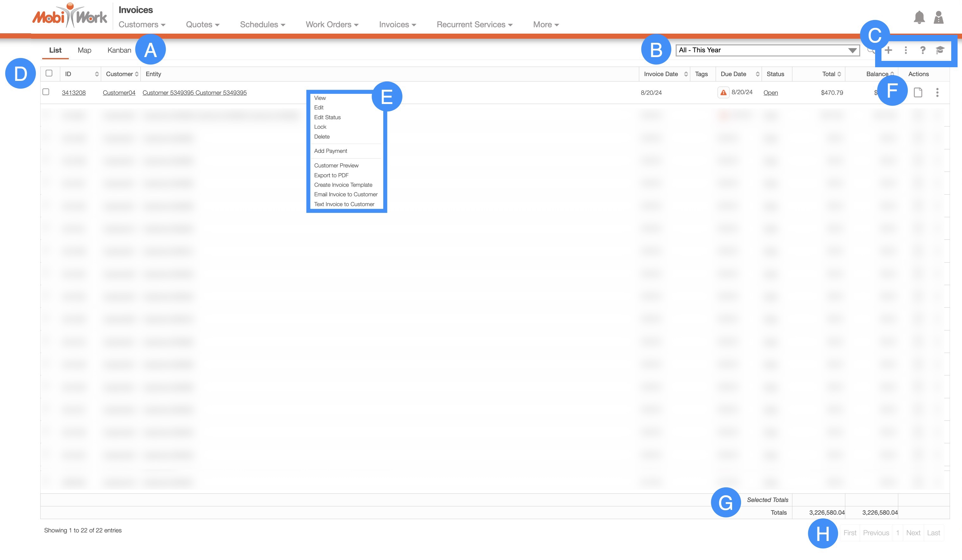Screen dimensions: 962x560
Task: Click the Open status link
Action: (770, 93)
